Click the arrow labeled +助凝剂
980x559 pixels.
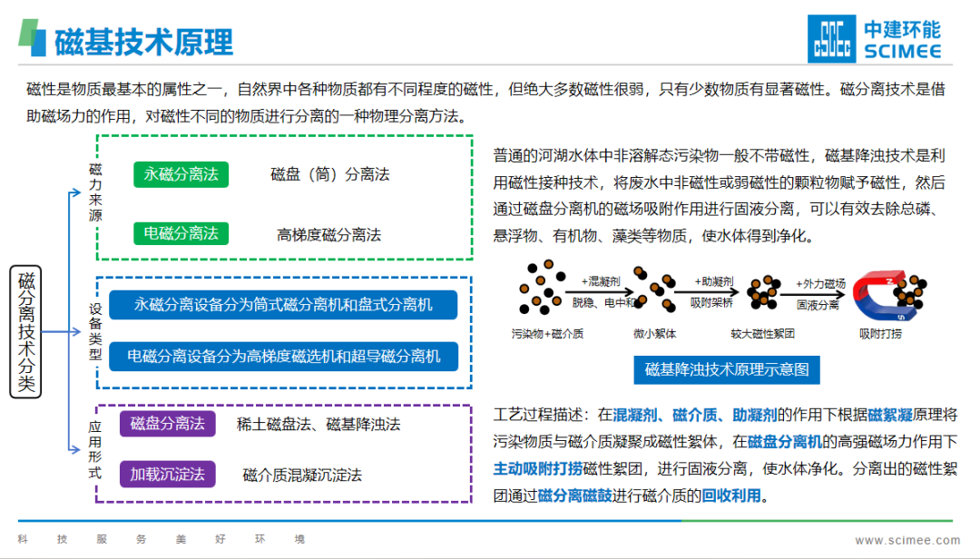(710, 292)
